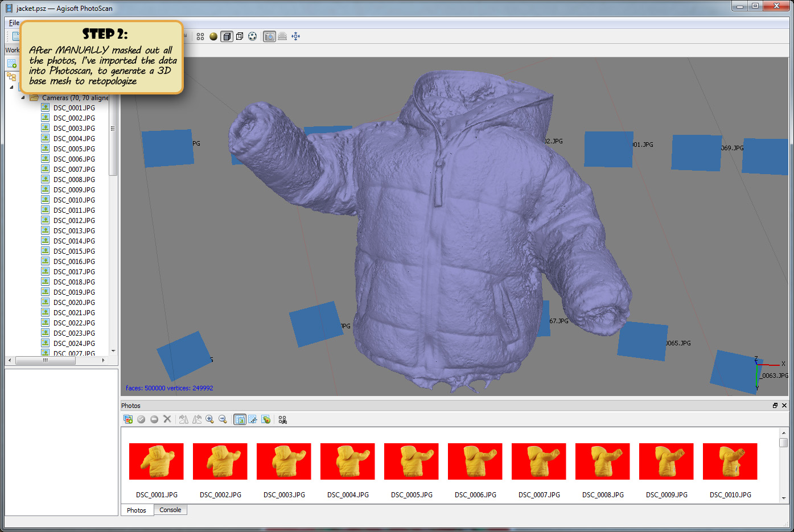Toggle show images button in Photos toolbar
Viewport: 794px width, 532px height.
[240, 419]
